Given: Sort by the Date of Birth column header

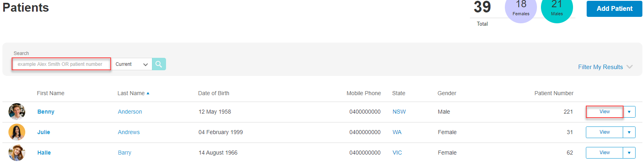Looking at the screenshot, I should [214, 93].
